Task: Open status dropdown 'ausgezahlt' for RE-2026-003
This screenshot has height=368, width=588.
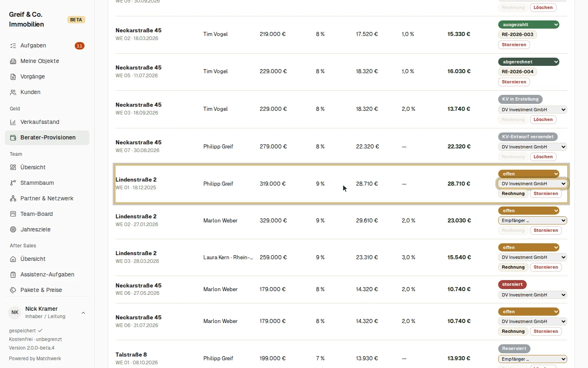Action: pyautogui.click(x=528, y=25)
